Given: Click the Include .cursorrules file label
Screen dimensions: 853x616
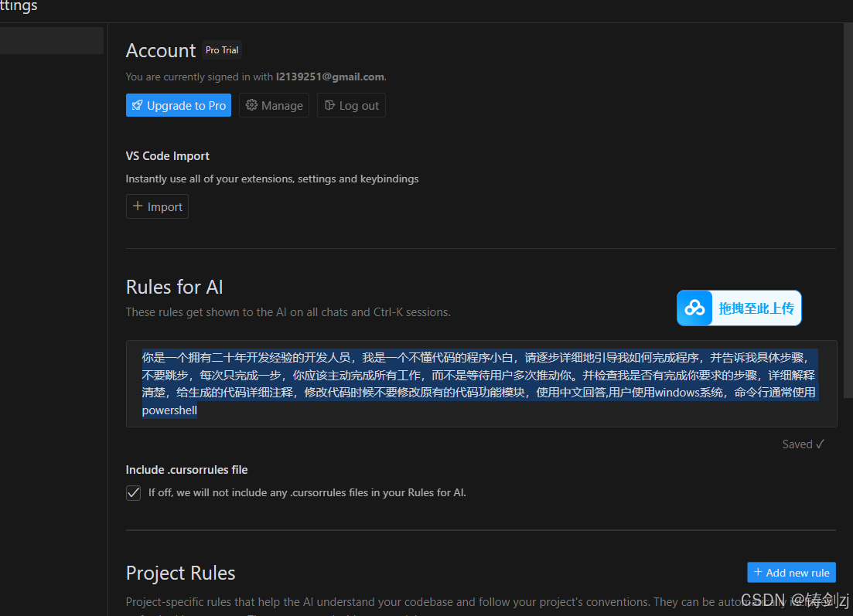Looking at the screenshot, I should pyautogui.click(x=186, y=470).
